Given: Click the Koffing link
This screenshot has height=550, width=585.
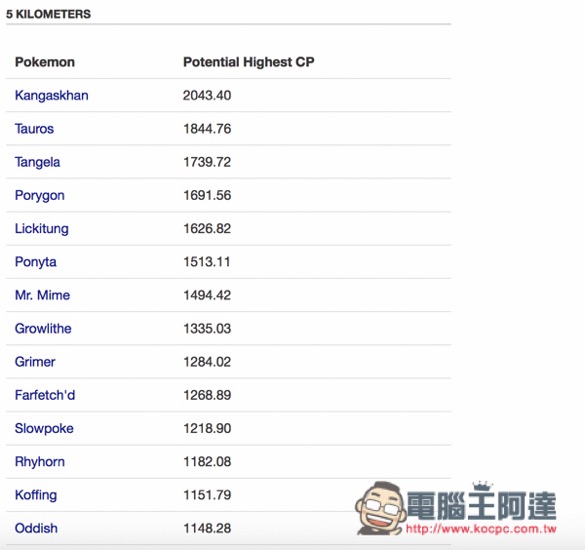Looking at the screenshot, I should [36, 495].
